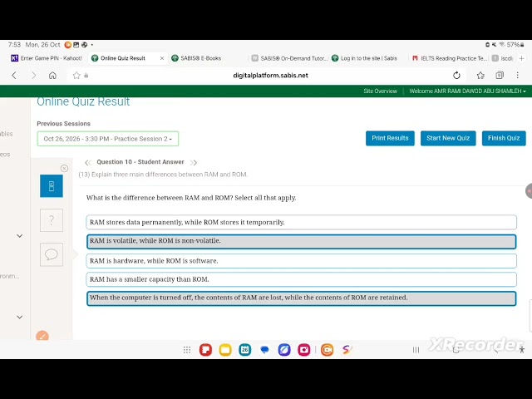Bookmark page with star beside address lock
The height and width of the screenshot is (399, 532).
pos(76,76)
